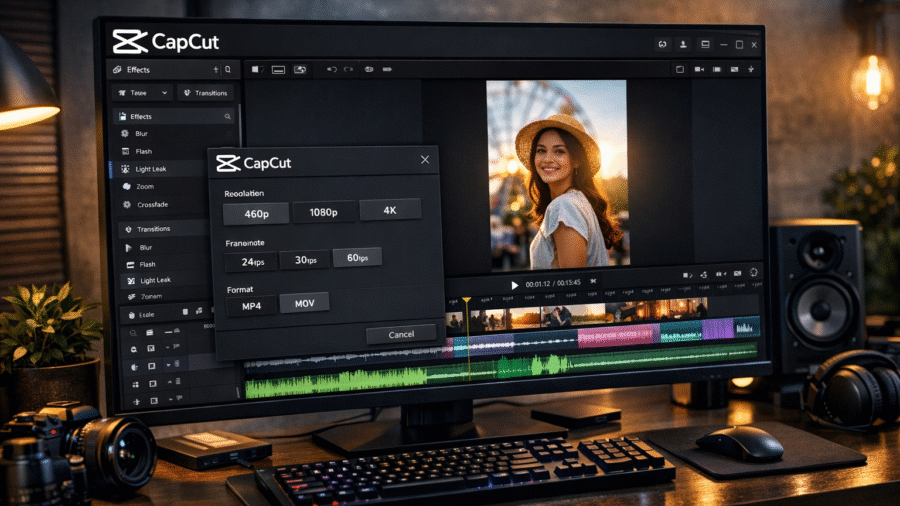This screenshot has width=900, height=506.
Task: Choose Blur under Transitions section
Action: 146,247
